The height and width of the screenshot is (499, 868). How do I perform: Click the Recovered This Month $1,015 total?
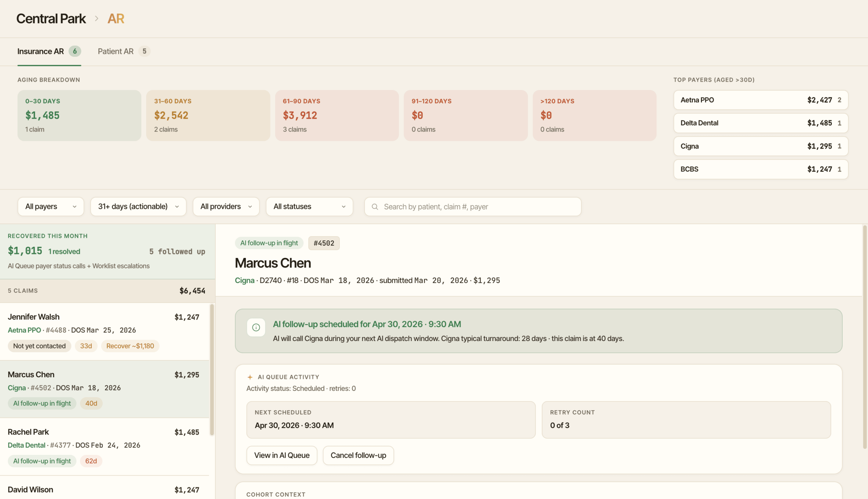[25, 251]
